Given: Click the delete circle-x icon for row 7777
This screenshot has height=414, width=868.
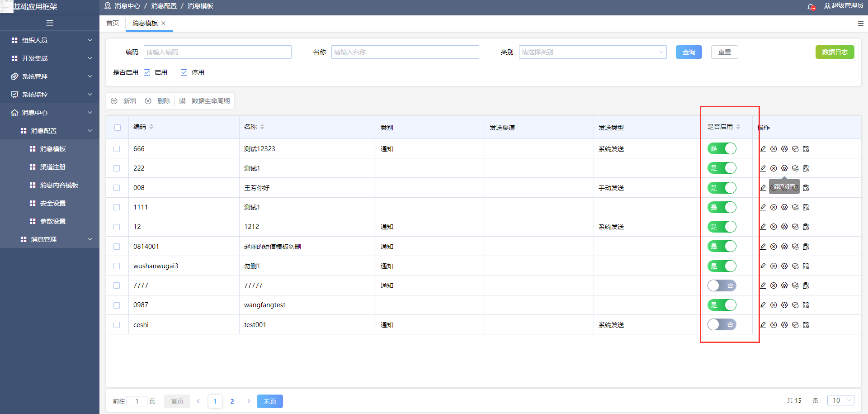Looking at the screenshot, I should (x=774, y=286).
